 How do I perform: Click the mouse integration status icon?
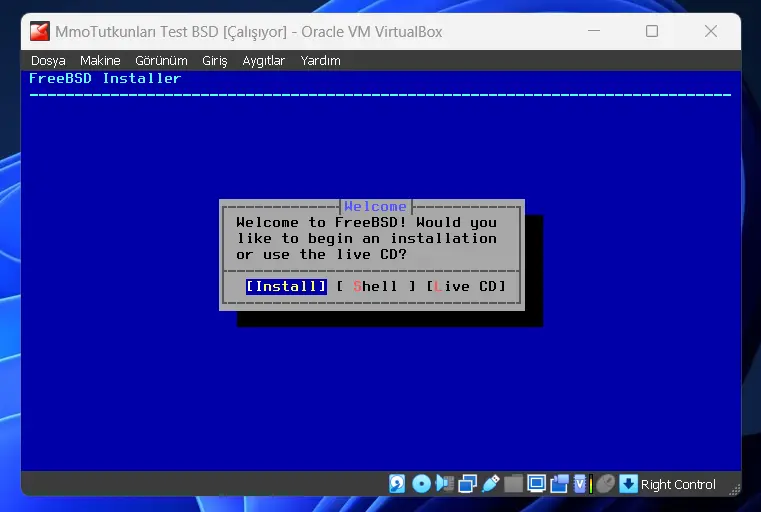click(x=605, y=484)
